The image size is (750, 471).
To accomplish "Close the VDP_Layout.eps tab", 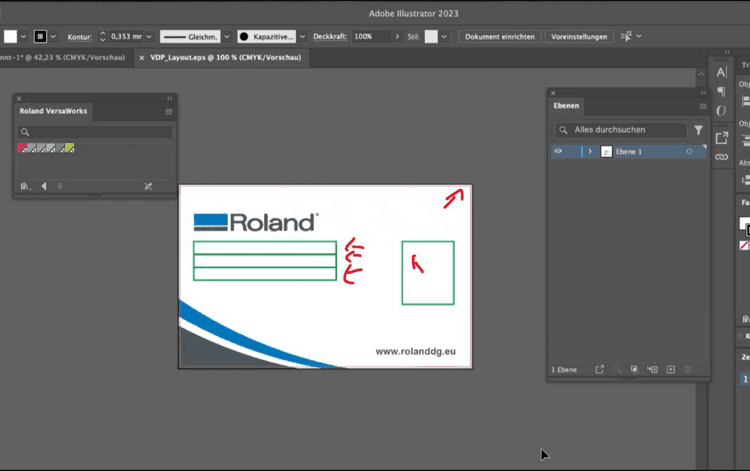I will [x=142, y=58].
